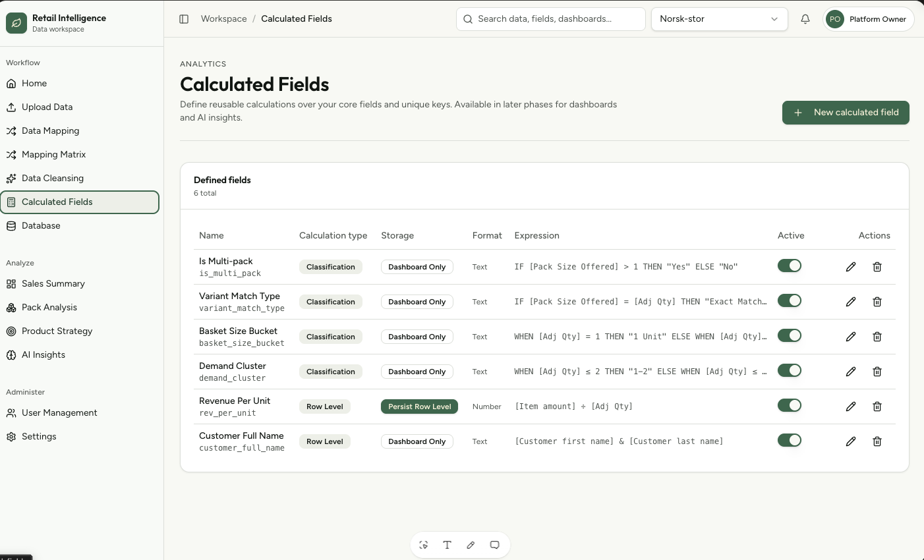924x560 pixels.
Task: Open the Platform Owner profile menu
Action: click(869, 19)
